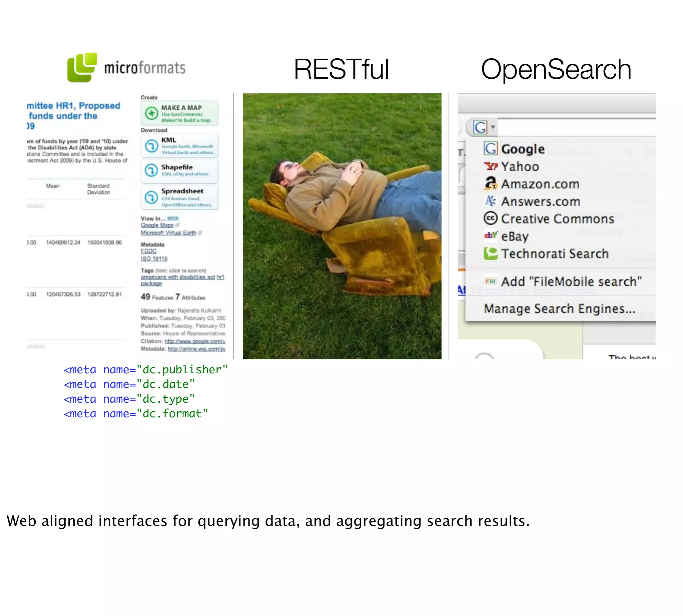Click the Mean column header

tap(53, 186)
